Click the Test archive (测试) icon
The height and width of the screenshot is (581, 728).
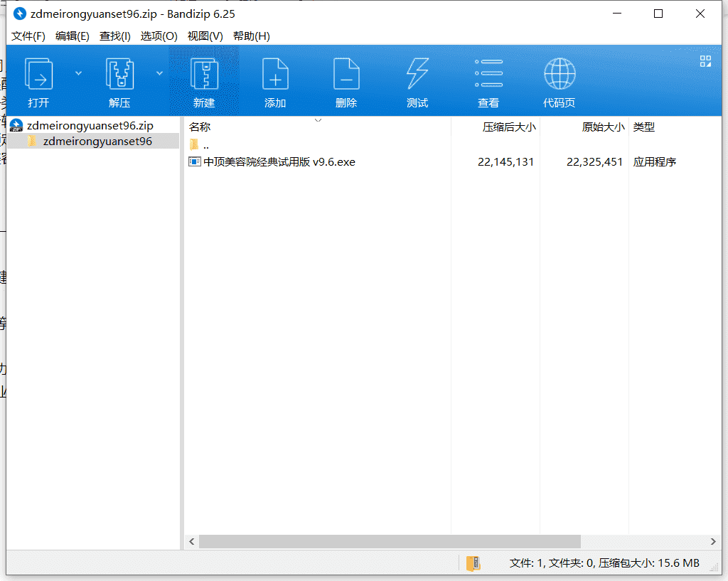[x=417, y=74]
